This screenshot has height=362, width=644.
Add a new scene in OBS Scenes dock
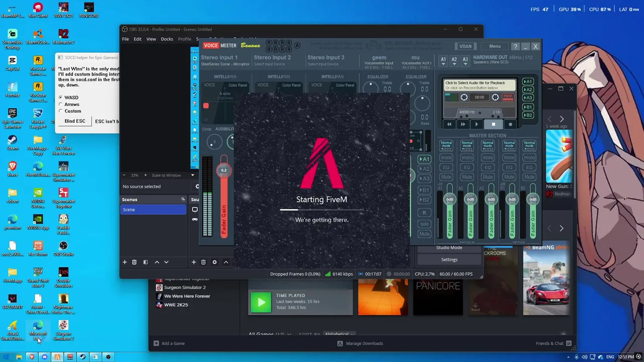tap(125, 262)
